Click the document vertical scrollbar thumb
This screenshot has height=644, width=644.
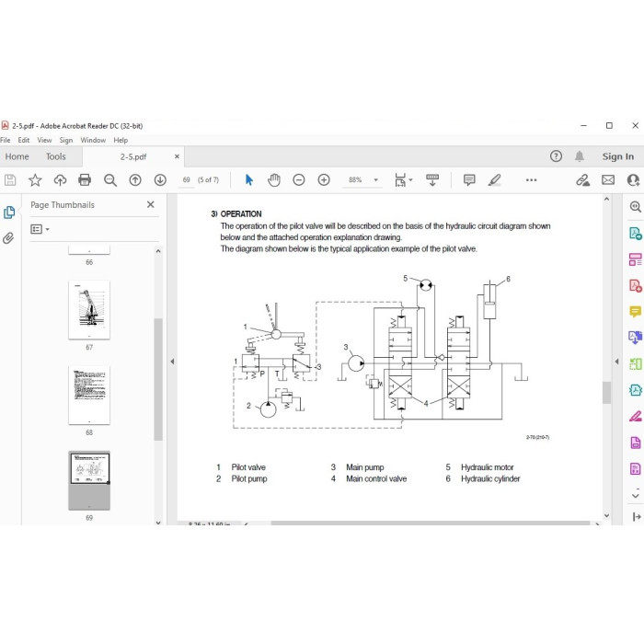606,392
